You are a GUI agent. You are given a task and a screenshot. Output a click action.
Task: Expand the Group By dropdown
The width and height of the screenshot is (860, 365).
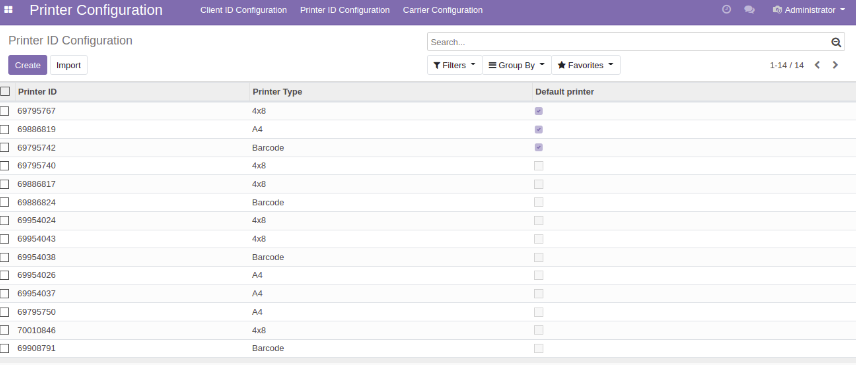click(517, 65)
